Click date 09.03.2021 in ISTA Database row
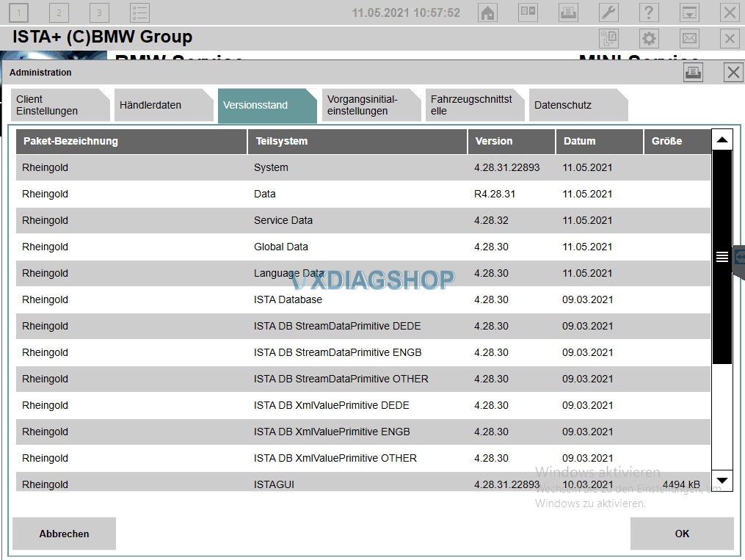The height and width of the screenshot is (560, 745). pyautogui.click(x=588, y=299)
